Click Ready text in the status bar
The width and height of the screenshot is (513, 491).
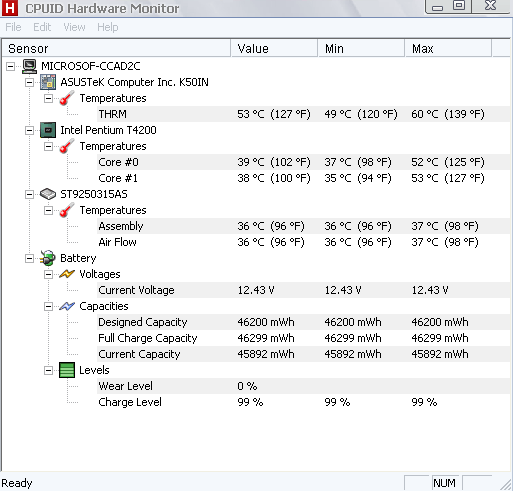[x=17, y=483]
